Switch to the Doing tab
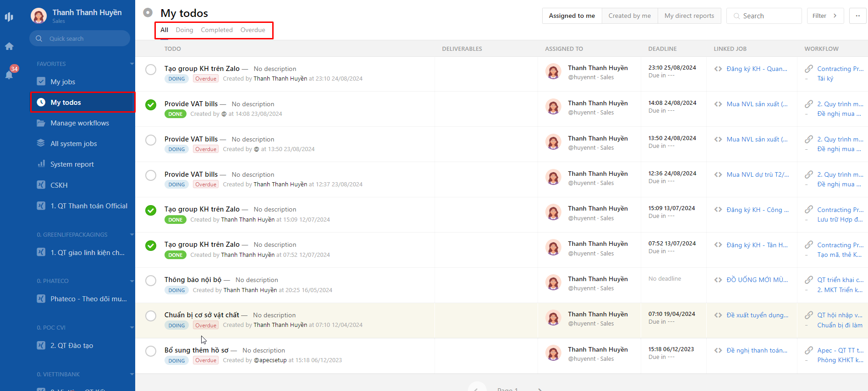 [x=184, y=30]
